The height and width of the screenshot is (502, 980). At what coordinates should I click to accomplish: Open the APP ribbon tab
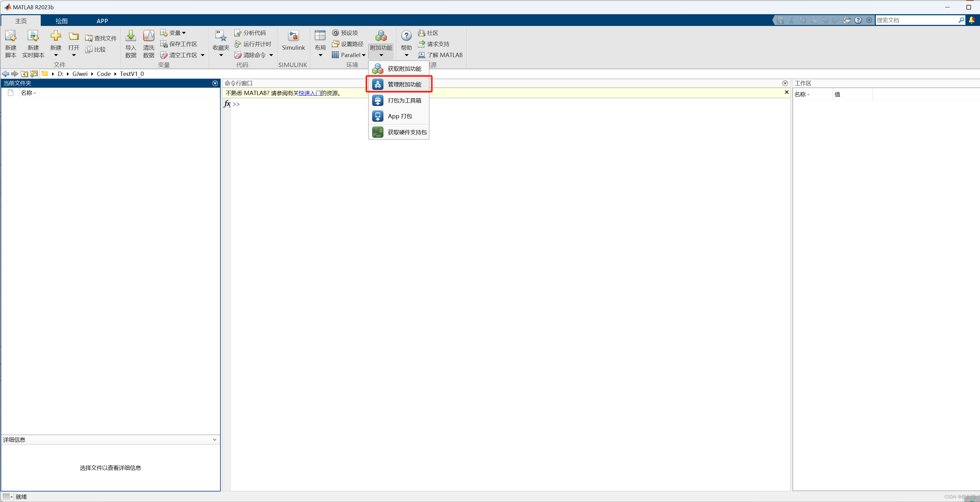coord(102,21)
